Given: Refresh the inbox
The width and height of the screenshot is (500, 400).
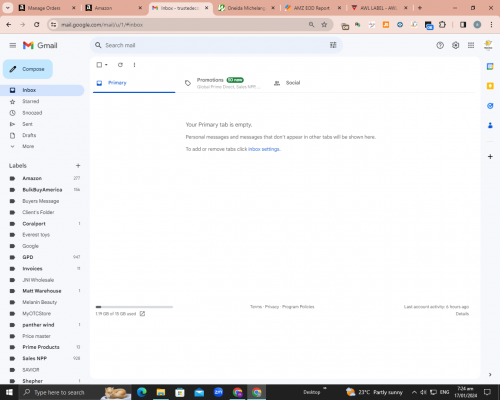Looking at the screenshot, I should (x=120, y=65).
